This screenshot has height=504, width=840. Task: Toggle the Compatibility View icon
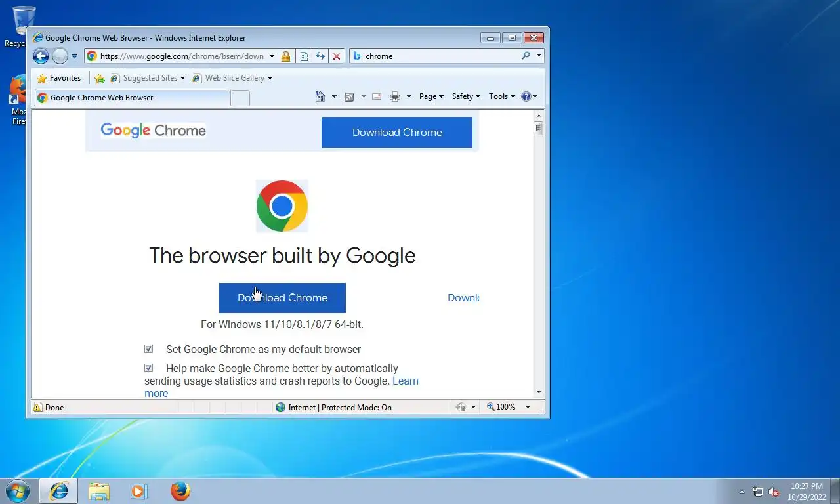[304, 56]
